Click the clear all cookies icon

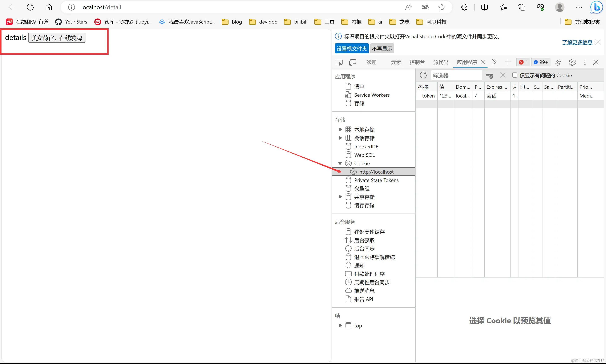[489, 75]
